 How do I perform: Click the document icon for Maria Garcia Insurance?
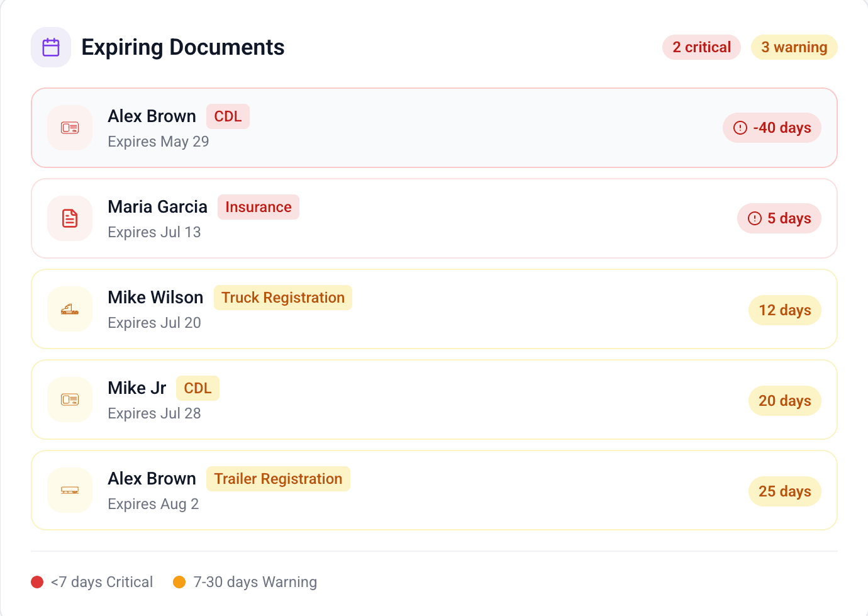[70, 218]
